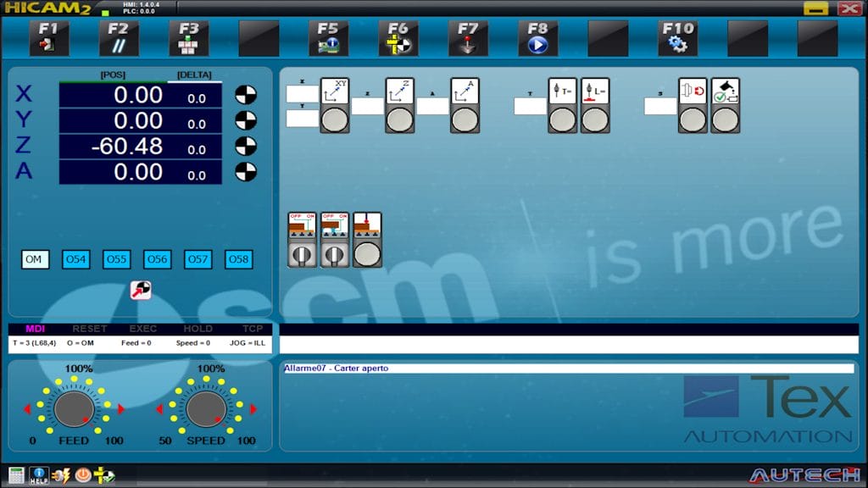Click the F6 origin setting function

pyautogui.click(x=398, y=38)
